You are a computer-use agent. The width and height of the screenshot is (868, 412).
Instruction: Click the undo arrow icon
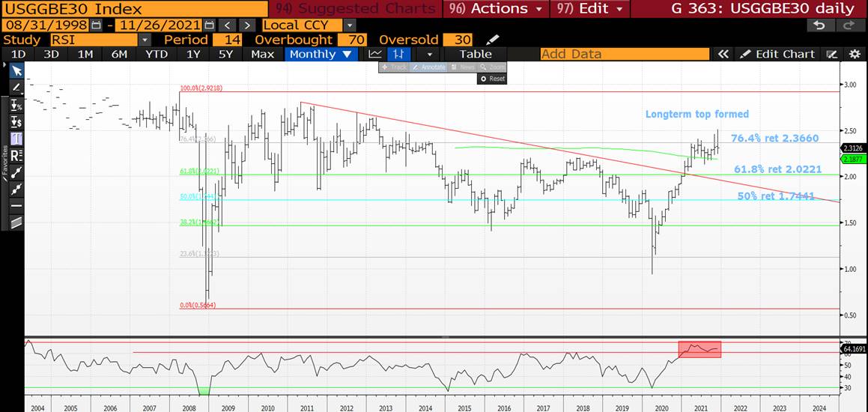coord(820,25)
